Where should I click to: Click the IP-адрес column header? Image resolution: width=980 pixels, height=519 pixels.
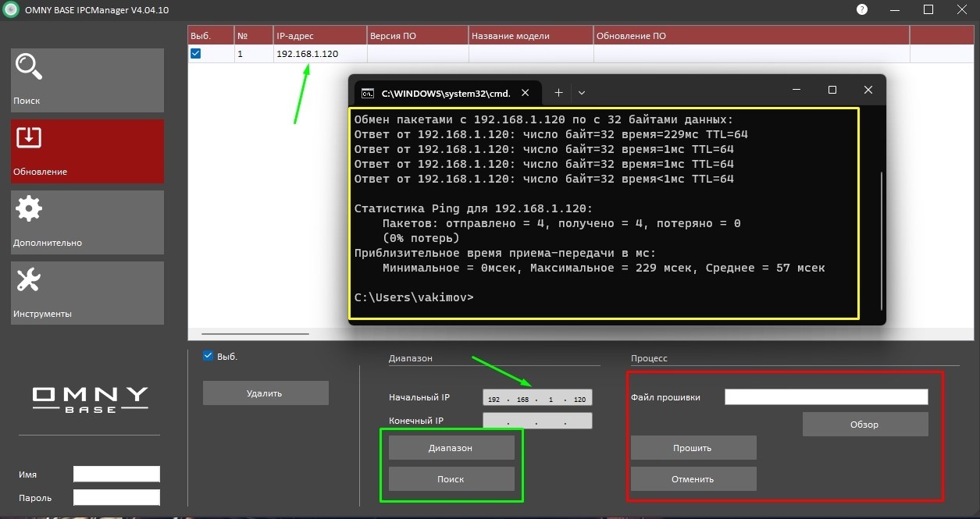[320, 35]
